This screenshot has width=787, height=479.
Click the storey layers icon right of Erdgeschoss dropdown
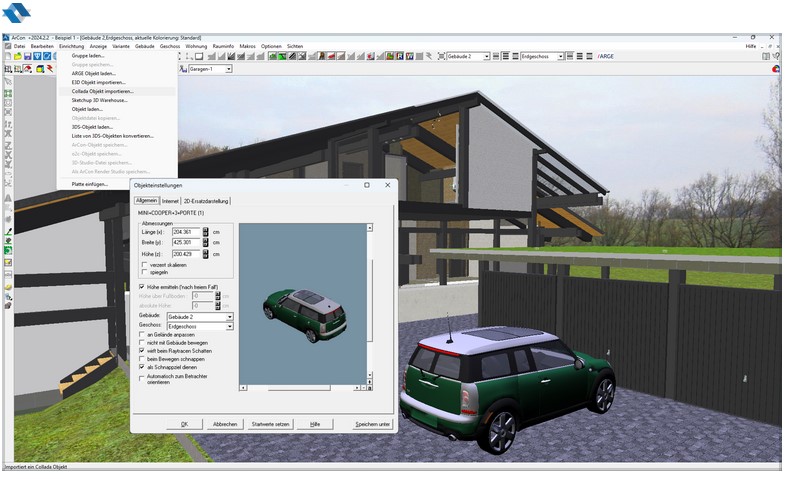point(570,56)
